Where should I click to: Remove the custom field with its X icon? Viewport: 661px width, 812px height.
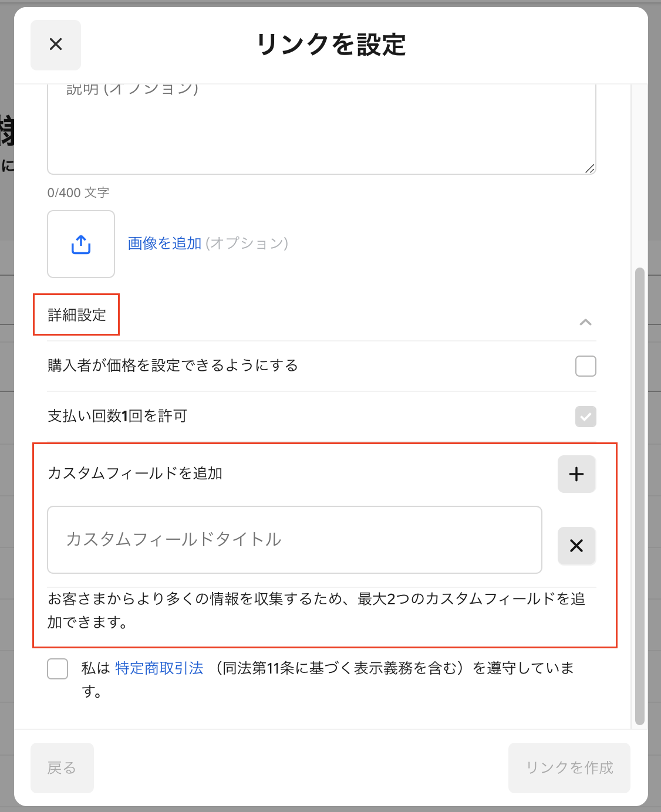click(576, 546)
